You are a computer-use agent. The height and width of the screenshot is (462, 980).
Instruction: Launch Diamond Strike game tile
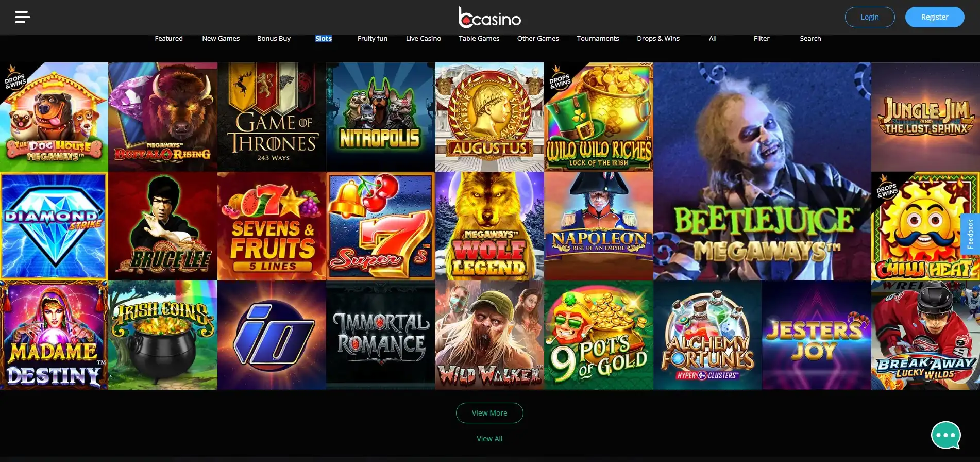click(x=54, y=226)
